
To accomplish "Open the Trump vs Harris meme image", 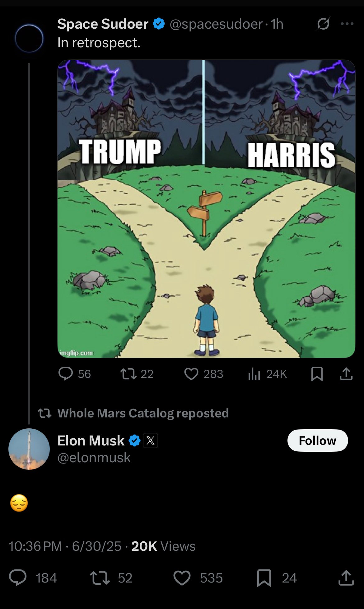I will pos(206,209).
